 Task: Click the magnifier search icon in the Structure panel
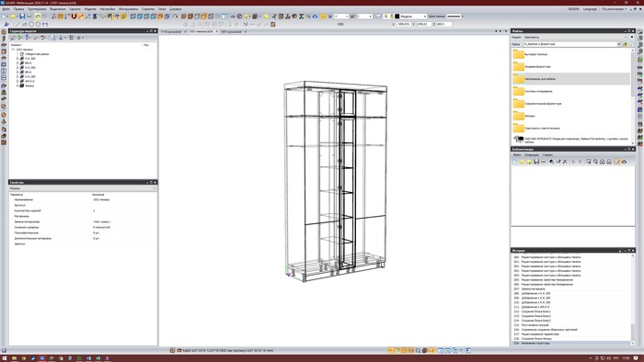click(x=53, y=38)
